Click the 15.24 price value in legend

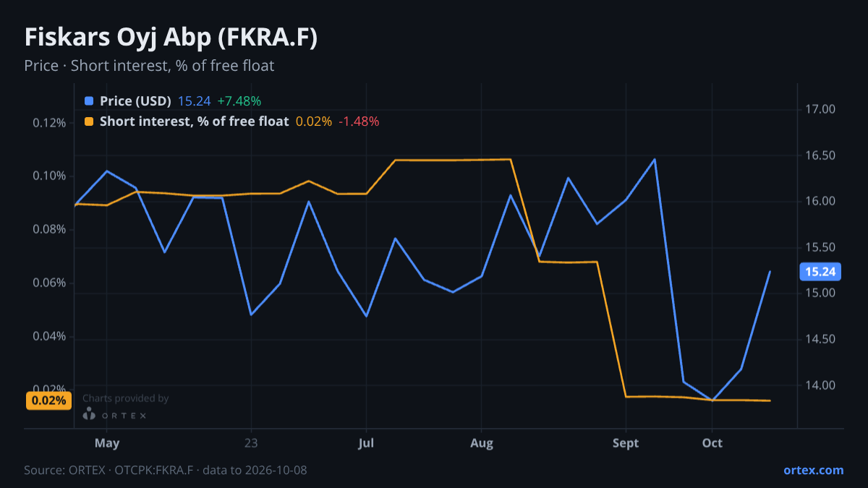coord(194,101)
